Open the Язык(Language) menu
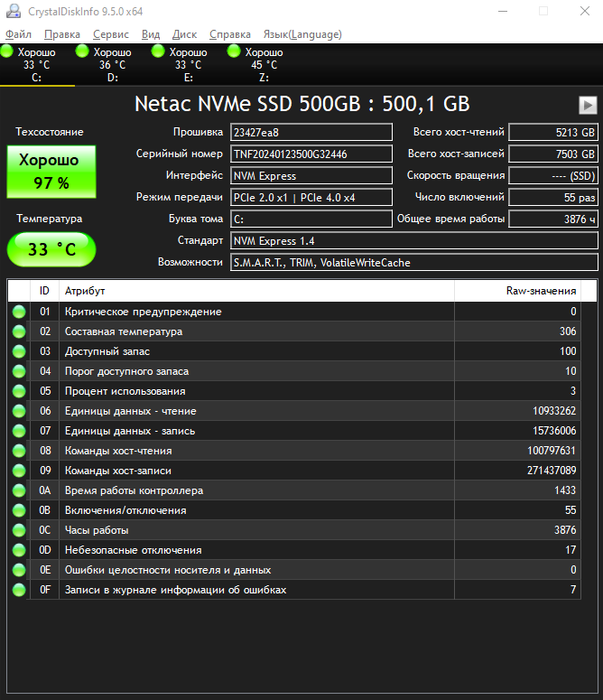This screenshot has height=700, width=603. (302, 34)
